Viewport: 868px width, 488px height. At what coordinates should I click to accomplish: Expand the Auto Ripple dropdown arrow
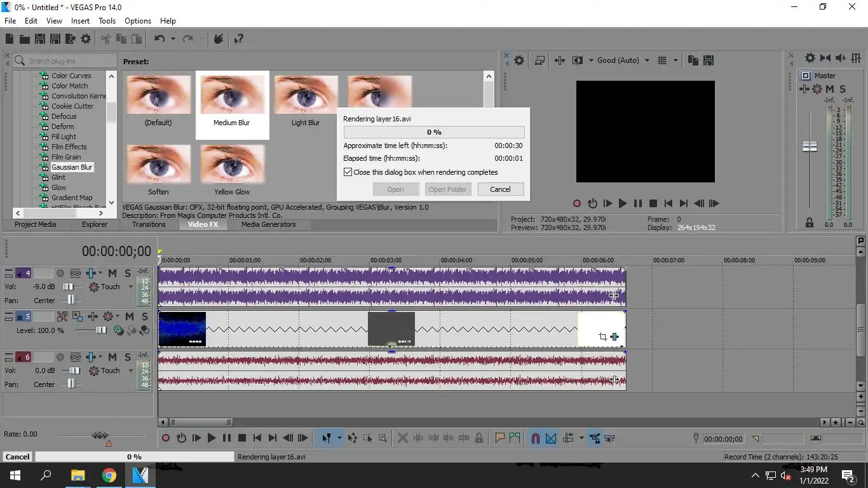coord(581,438)
